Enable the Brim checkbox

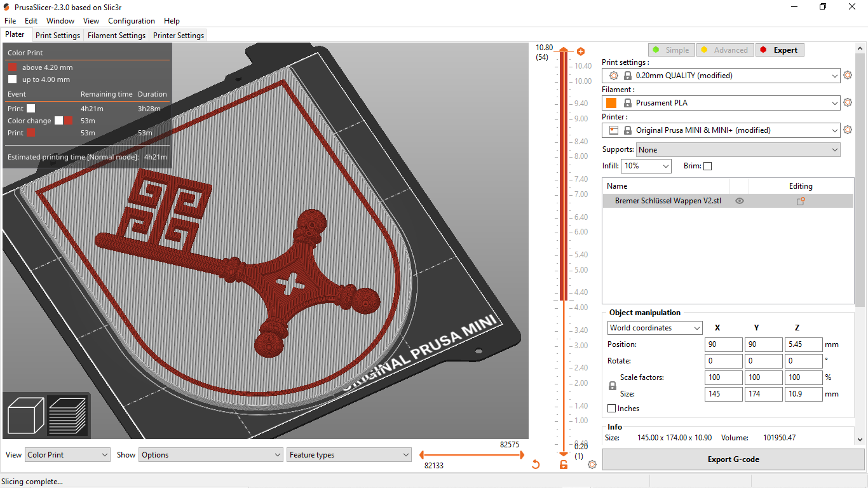(x=707, y=166)
